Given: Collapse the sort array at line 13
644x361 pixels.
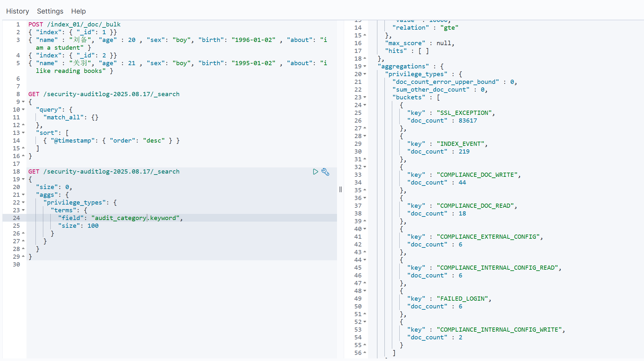Looking at the screenshot, I should pos(23,133).
